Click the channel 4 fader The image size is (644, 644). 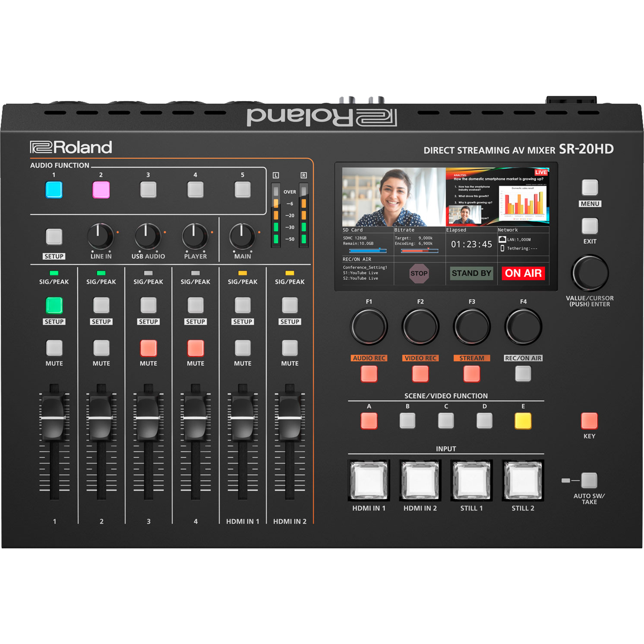click(196, 417)
